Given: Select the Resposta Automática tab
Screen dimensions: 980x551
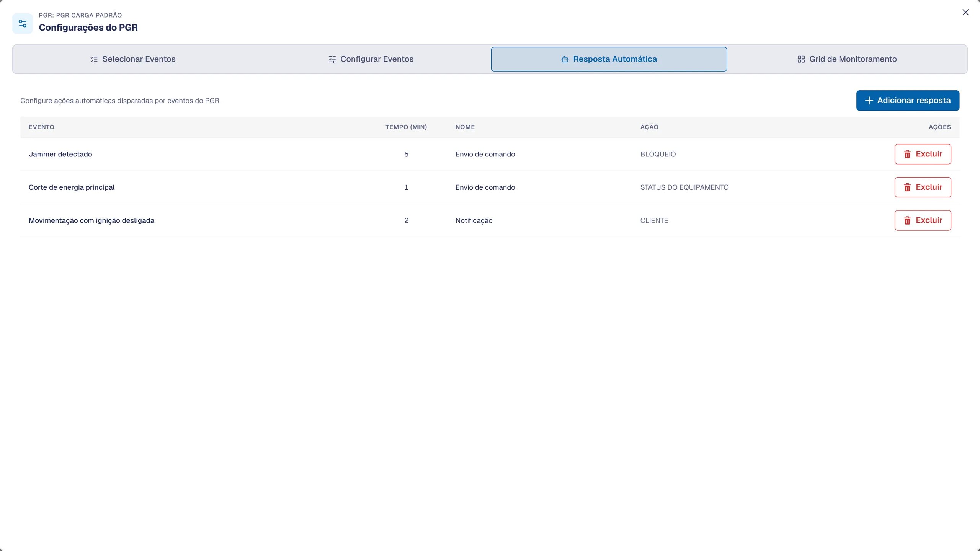Looking at the screenshot, I should [609, 59].
